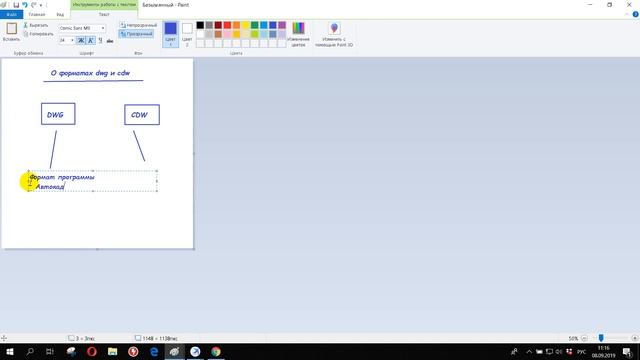The image size is (640, 360).
Task: Pick the lime green color swatch
Action: pos(255,34)
